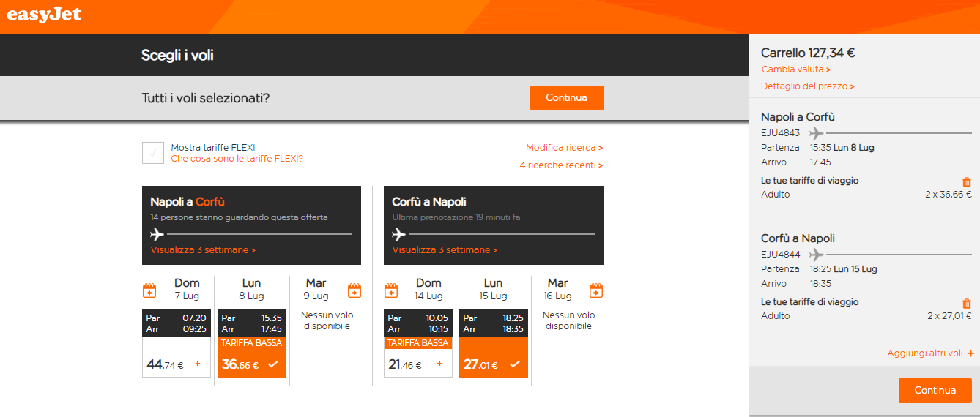Open Cambia valuta option
This screenshot has width=980, height=417.
tap(796, 69)
